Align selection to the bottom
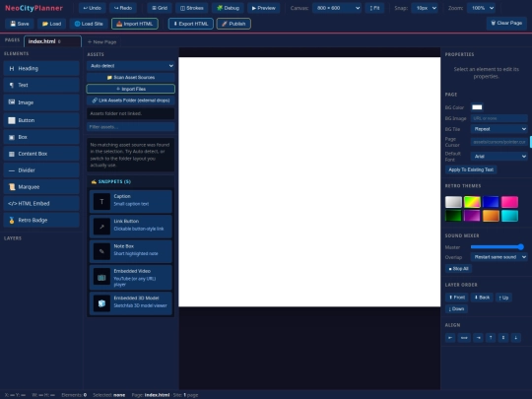The width and height of the screenshot is (532, 399). pyautogui.click(x=515, y=338)
